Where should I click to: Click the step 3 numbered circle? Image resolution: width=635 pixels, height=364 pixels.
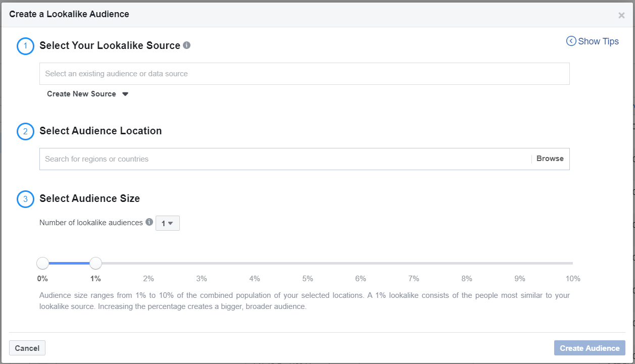25,199
